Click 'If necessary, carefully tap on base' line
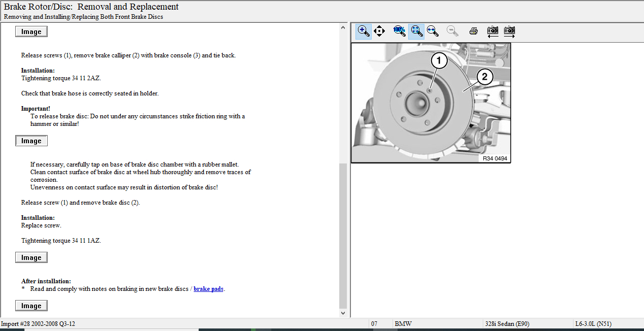The image size is (644, 331). click(x=134, y=164)
